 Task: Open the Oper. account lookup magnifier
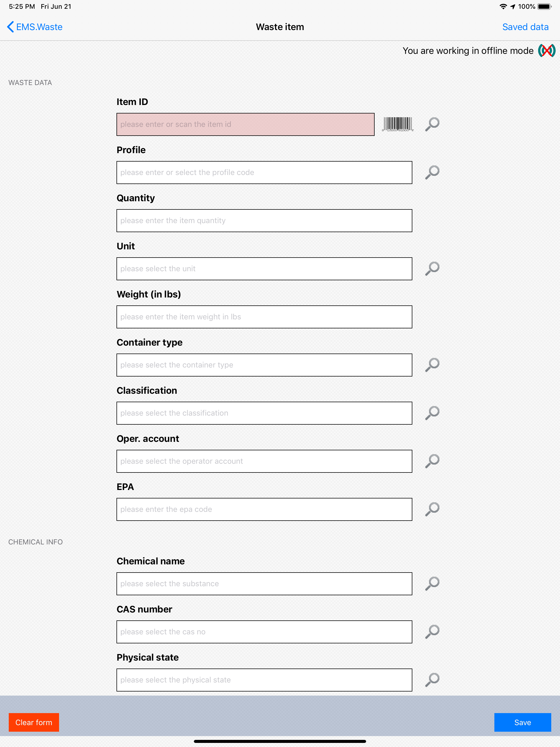coord(432,461)
